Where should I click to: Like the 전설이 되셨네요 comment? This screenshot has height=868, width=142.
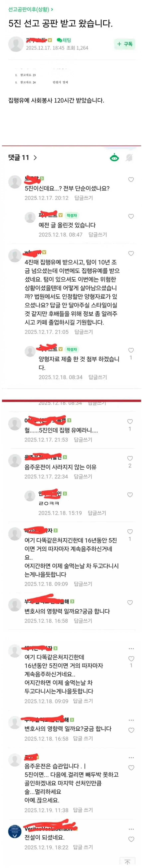(x=131, y=839)
